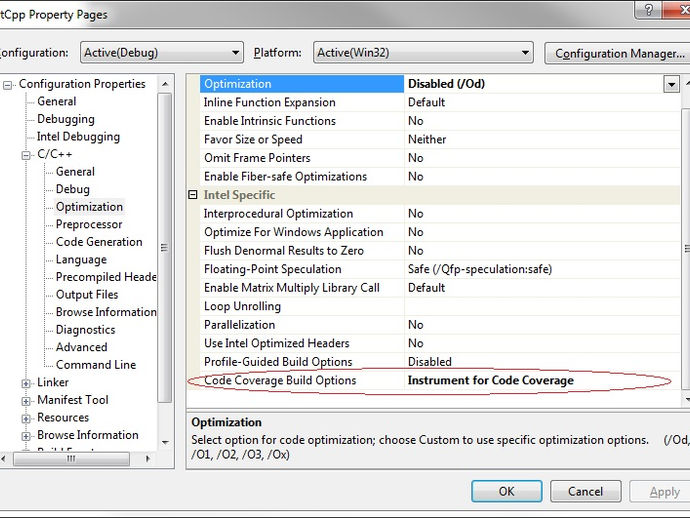Expand the Resources tree node
Image resolution: width=690 pixels, height=518 pixels.
point(26,419)
